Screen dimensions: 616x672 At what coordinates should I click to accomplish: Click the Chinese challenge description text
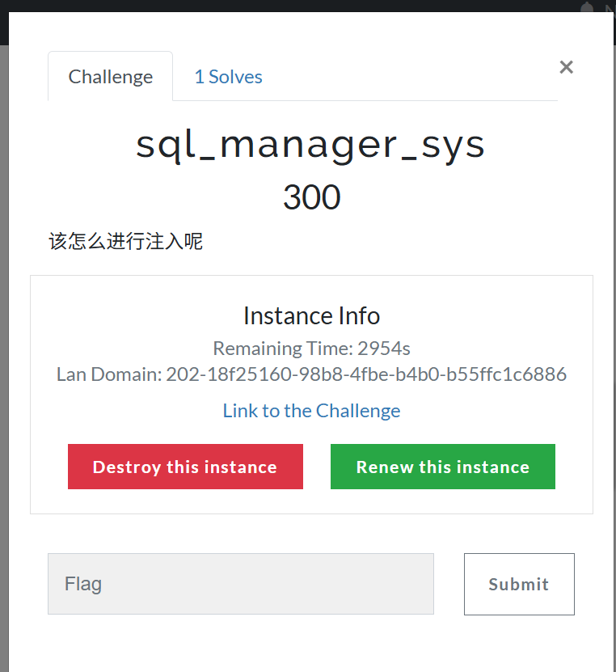click(126, 242)
